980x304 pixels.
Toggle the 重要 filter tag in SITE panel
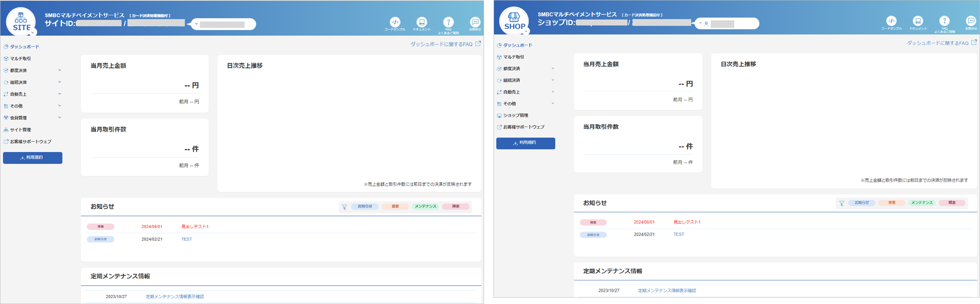(395, 207)
